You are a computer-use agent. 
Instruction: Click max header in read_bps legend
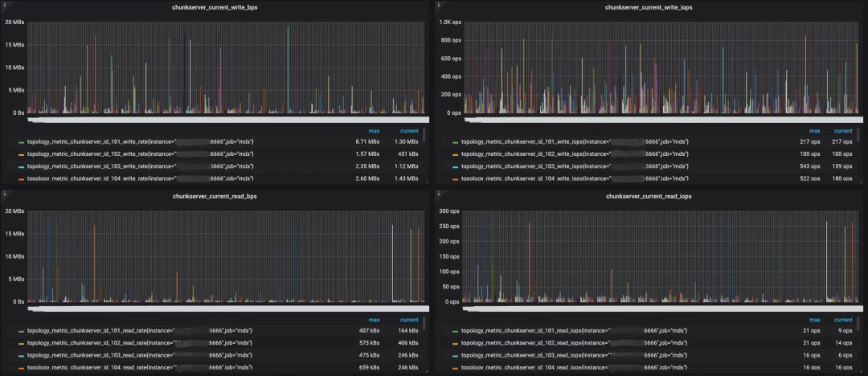tap(375, 320)
